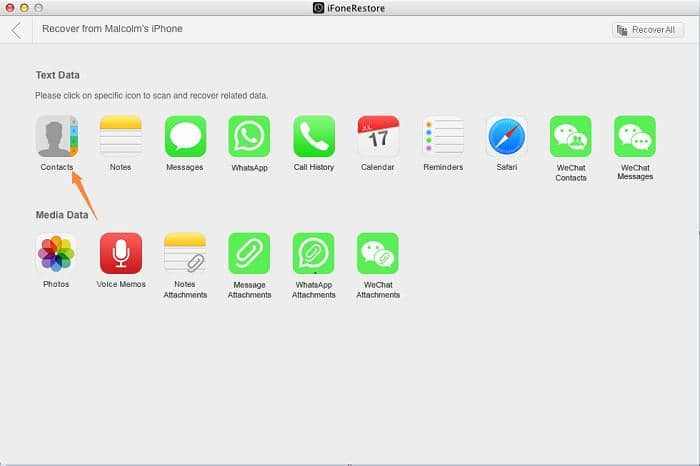The width and height of the screenshot is (700, 466).
Task: Select Notes Attachments icon
Action: click(x=185, y=253)
